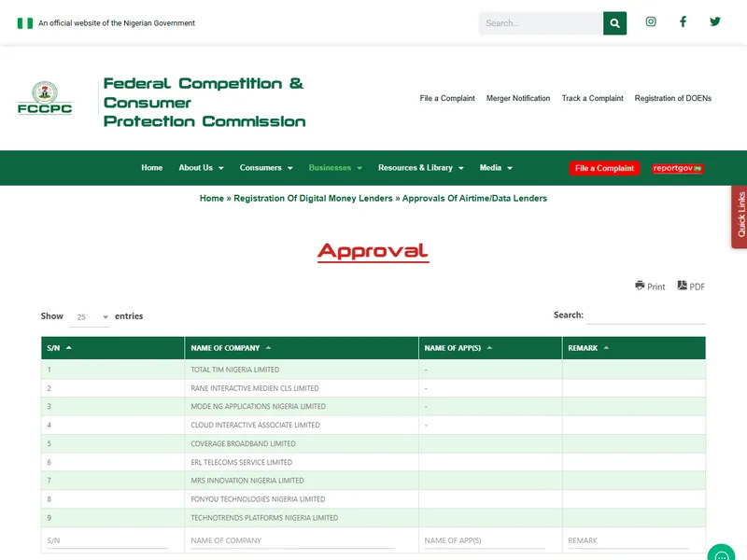Expand the Consumers menu
This screenshot has width=747, height=560.
click(x=266, y=168)
